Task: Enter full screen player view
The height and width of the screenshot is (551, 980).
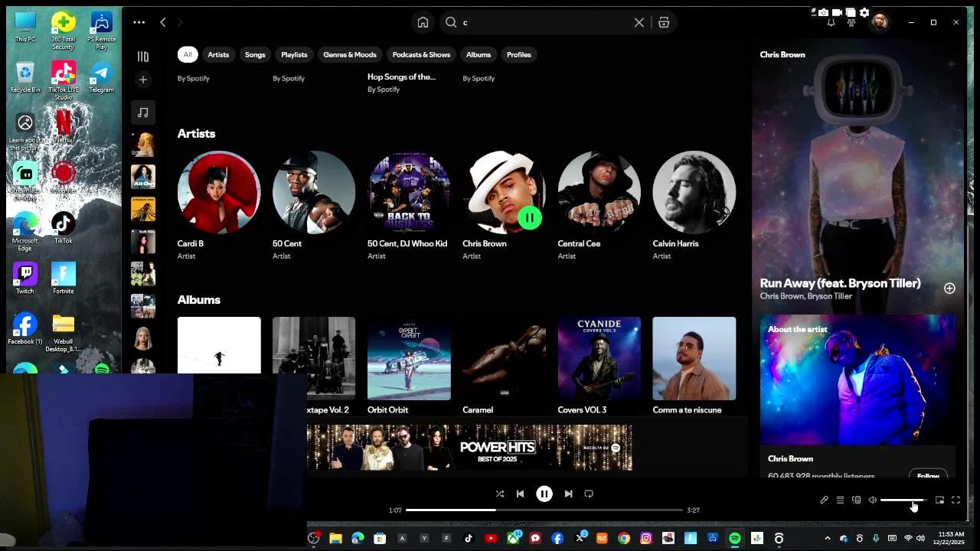Action: coord(955,500)
